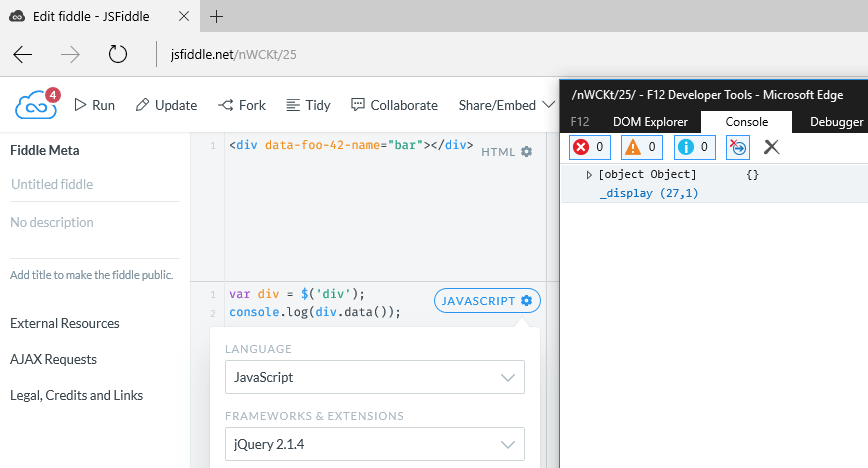
Task: Select the Console tab in Developer Tools
Action: (747, 122)
